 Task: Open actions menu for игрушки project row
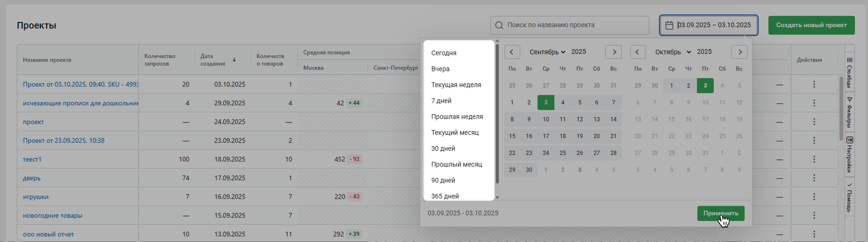pos(814,196)
